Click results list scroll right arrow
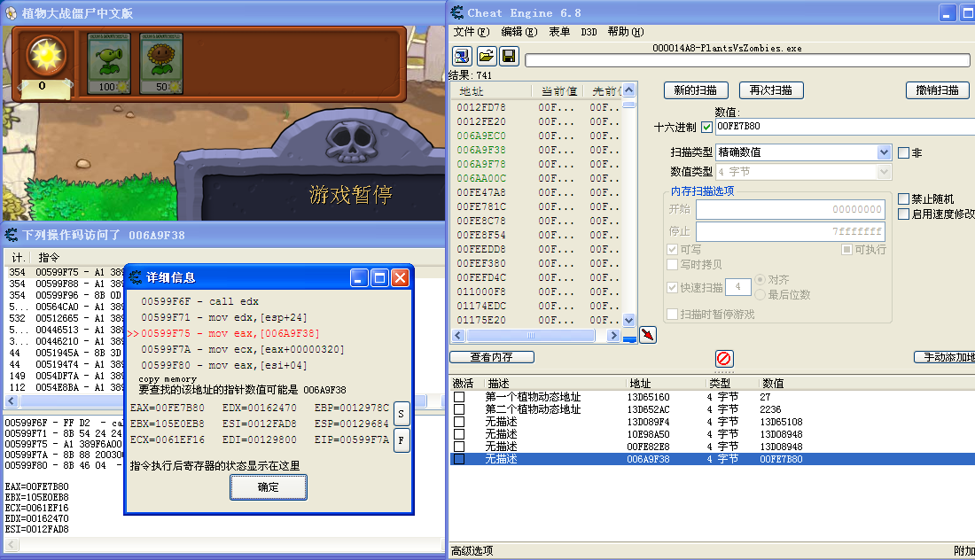975x560 pixels. point(613,336)
